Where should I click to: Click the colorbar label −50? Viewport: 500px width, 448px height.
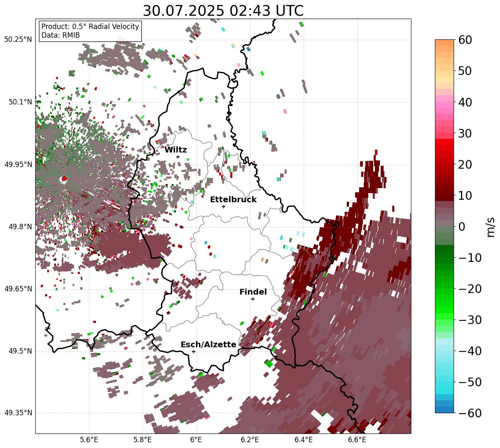470,382
